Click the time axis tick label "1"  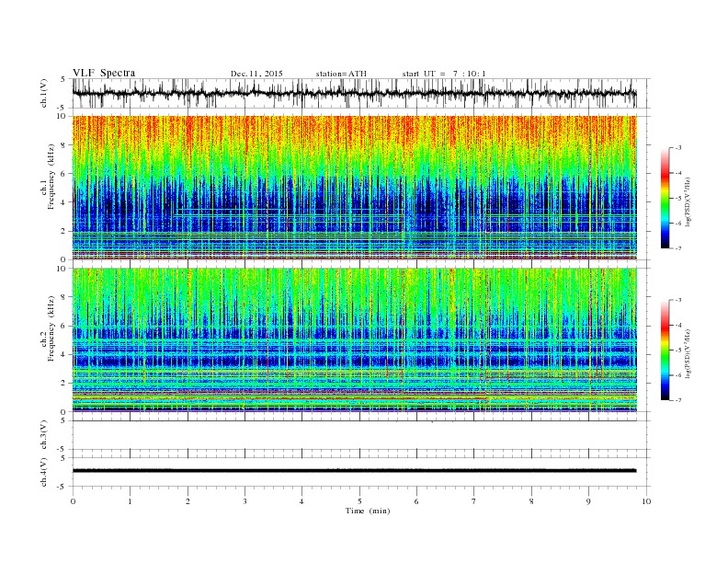(130, 501)
